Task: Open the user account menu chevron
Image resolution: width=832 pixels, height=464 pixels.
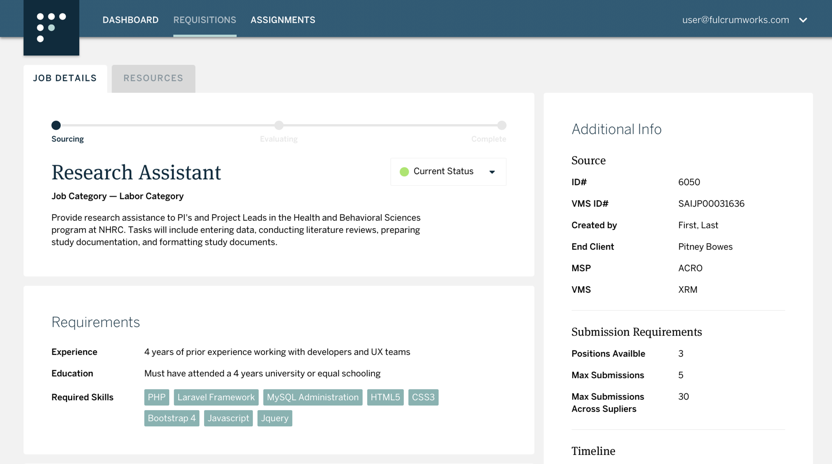Action: (x=803, y=20)
